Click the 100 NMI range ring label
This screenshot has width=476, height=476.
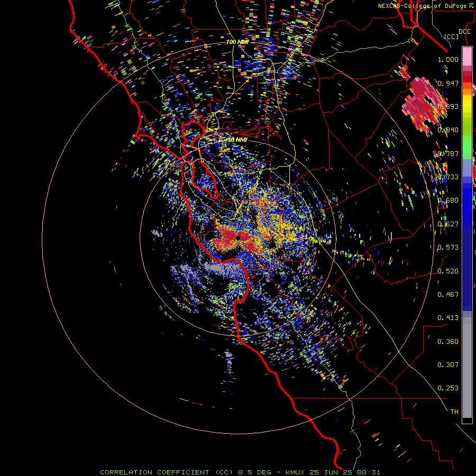coord(237,42)
